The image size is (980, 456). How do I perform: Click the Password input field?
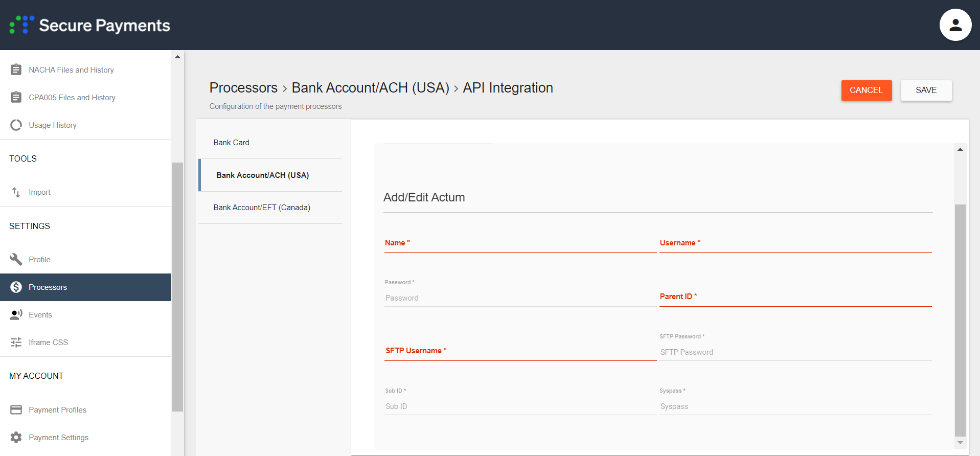pos(520,298)
